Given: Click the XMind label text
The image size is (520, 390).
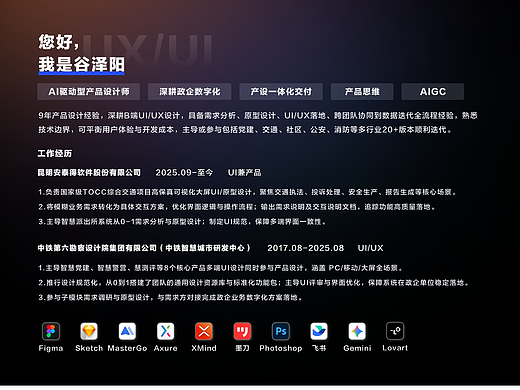Looking at the screenshot, I should coord(204,348).
